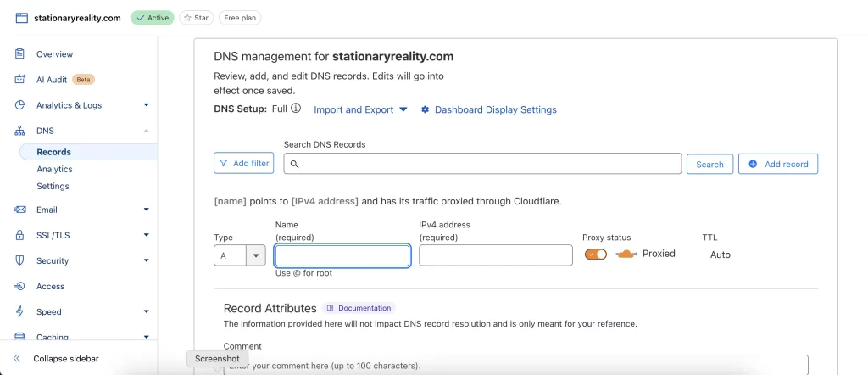868x375 pixels.
Task: Focus the Name (required) input
Action: 342,255
